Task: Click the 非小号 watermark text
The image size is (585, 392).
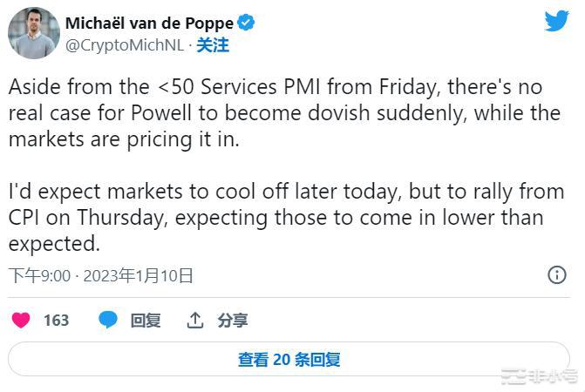Action: click(553, 377)
